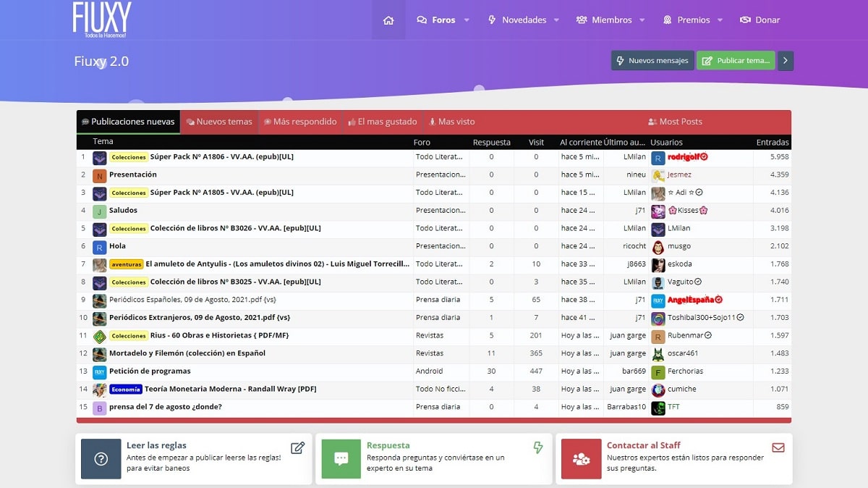Click the B avatar on prensa del 7 row
Image resolution: width=868 pixels, height=488 pixels.
[x=100, y=408]
